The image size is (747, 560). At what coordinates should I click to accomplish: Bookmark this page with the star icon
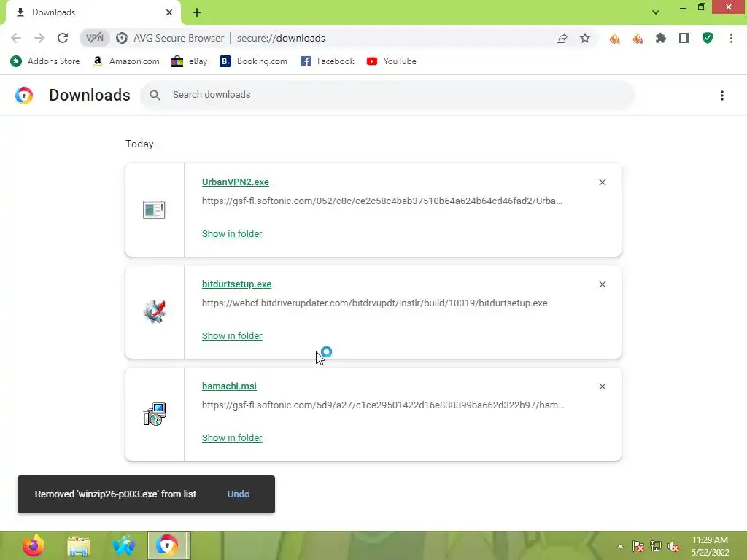tap(585, 38)
